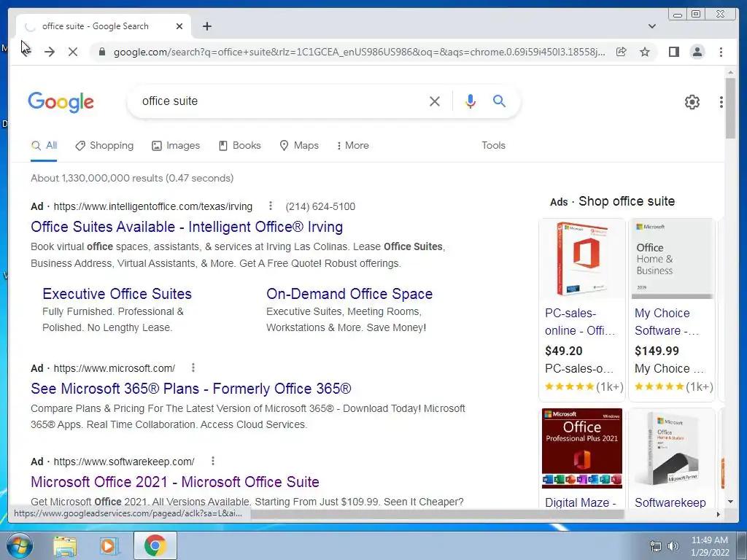Open Google quick settings gear

692,101
